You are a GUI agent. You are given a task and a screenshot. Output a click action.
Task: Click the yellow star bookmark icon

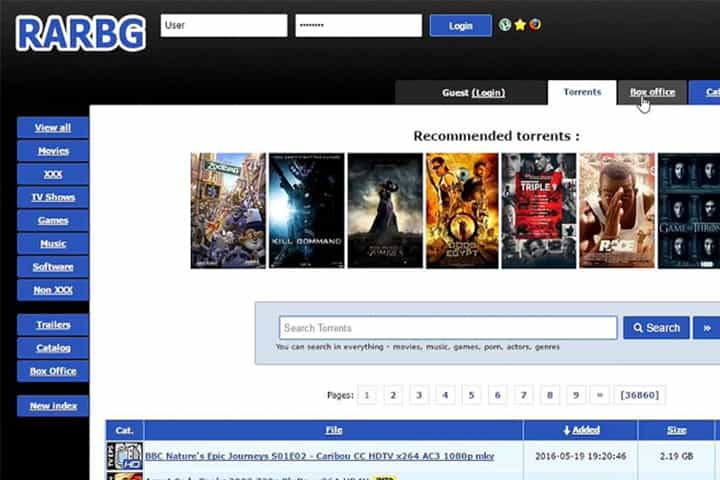520,24
